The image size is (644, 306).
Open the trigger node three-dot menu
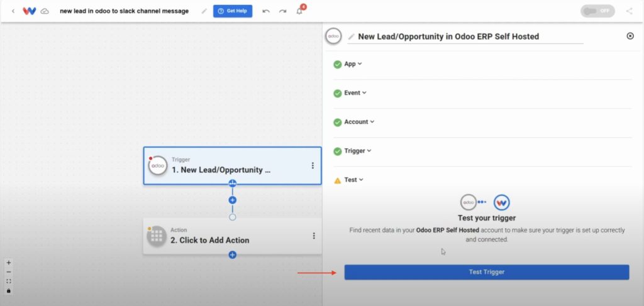tap(313, 165)
